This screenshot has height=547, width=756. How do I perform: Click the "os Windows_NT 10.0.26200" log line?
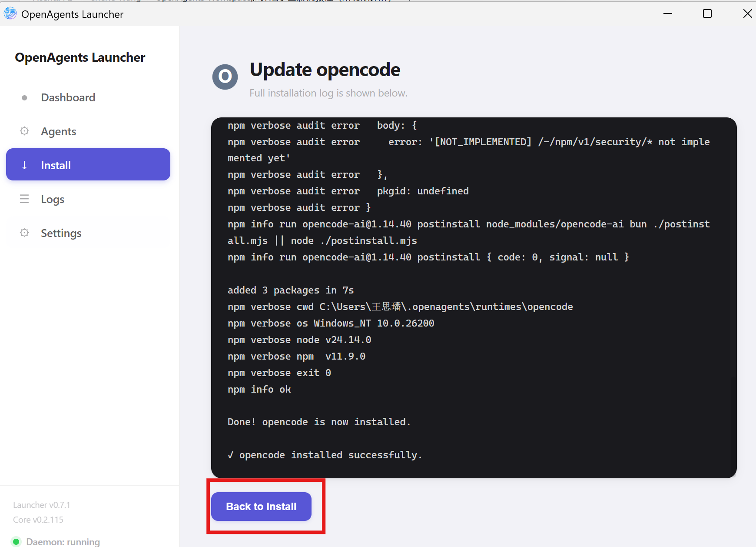click(x=331, y=323)
